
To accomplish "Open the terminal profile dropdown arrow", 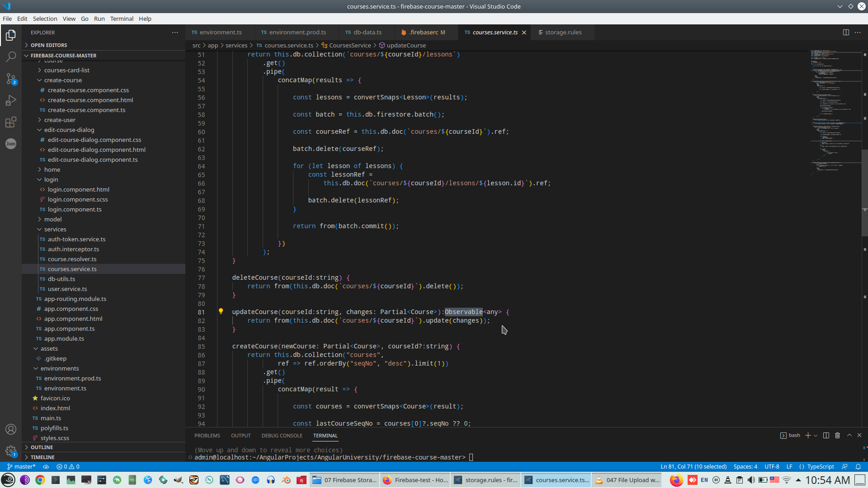I will 816,435.
